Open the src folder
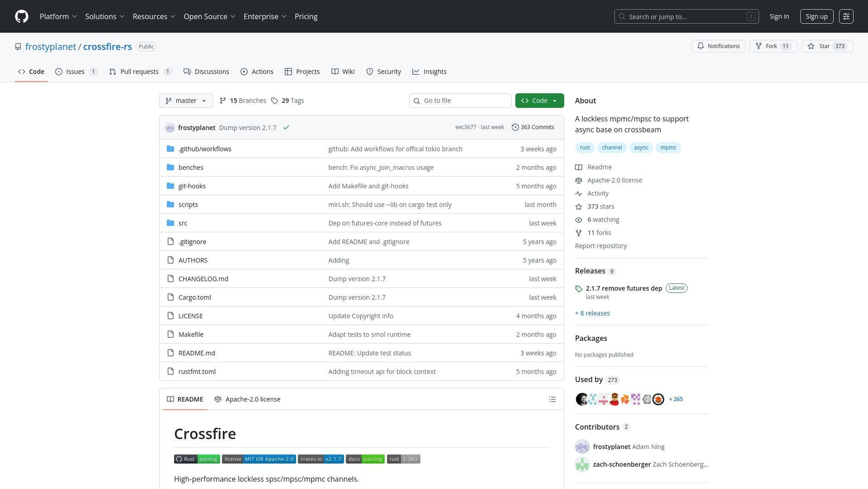Screen dimensions: 868x489 (x=183, y=223)
